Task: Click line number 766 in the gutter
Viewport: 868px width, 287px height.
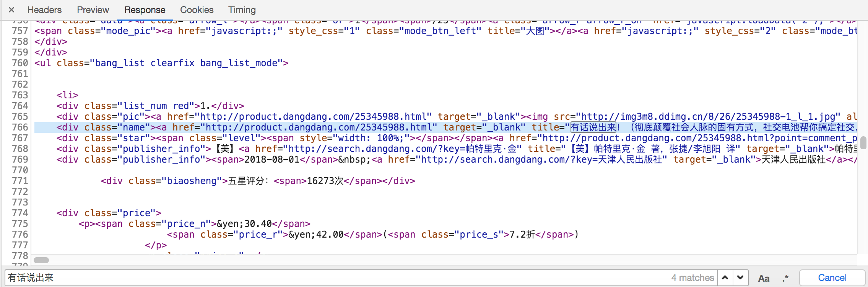Action: 20,127
